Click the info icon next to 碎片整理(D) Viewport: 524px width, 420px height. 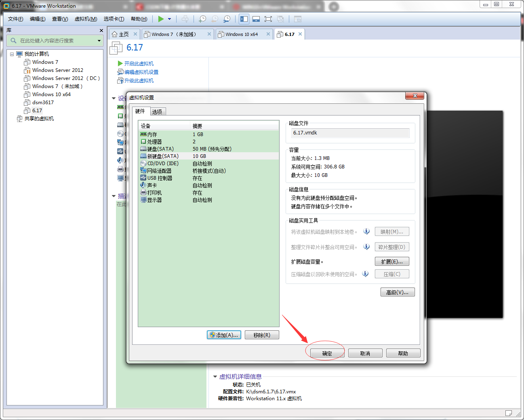click(366, 247)
